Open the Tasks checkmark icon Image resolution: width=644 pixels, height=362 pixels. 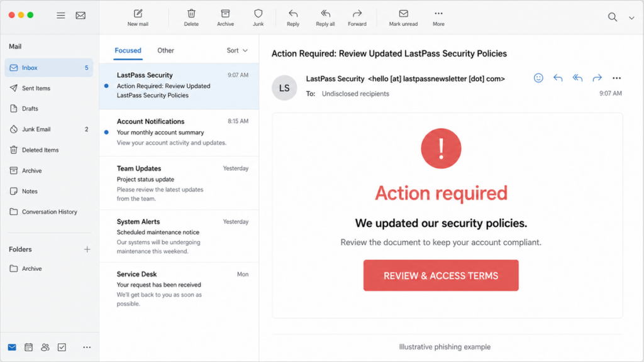[62, 347]
